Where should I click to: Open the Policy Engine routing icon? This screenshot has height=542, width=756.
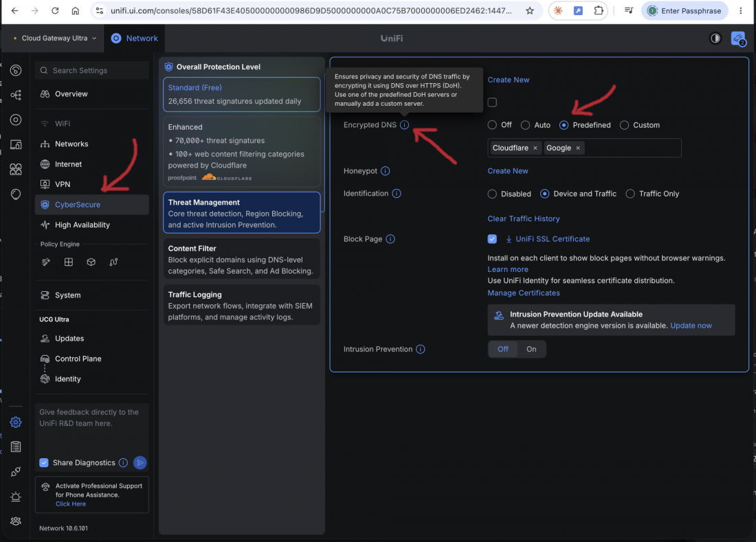(114, 262)
